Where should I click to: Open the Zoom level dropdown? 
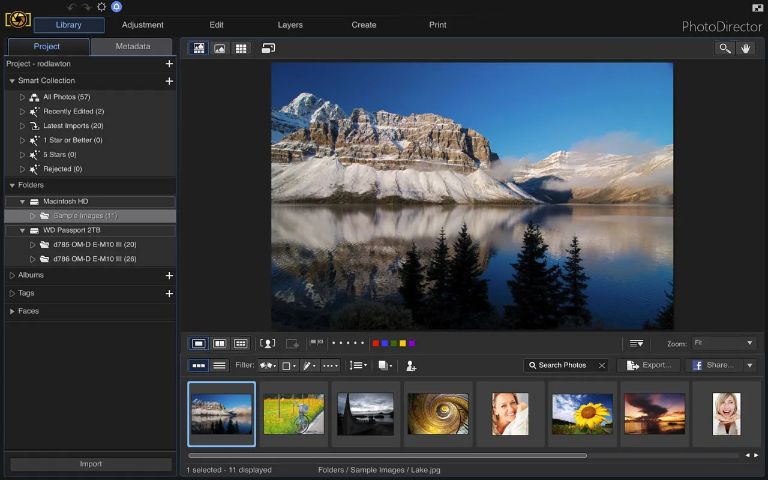point(724,343)
